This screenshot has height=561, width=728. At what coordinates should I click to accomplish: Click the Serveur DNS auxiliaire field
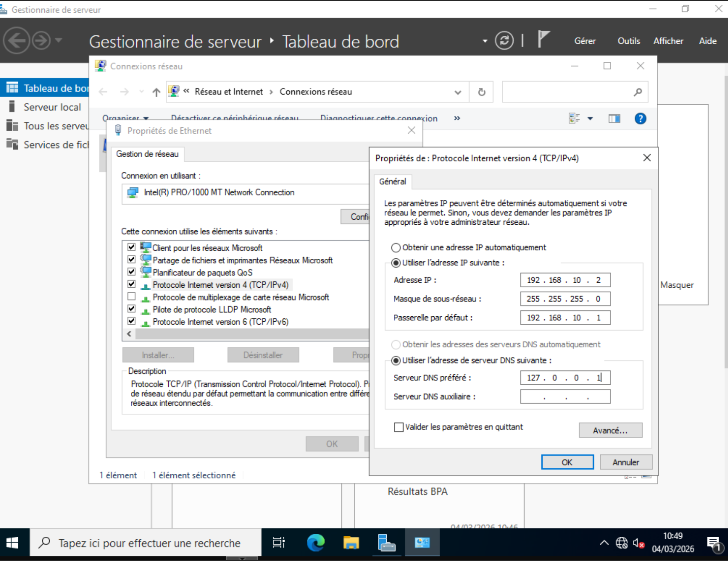click(x=565, y=397)
